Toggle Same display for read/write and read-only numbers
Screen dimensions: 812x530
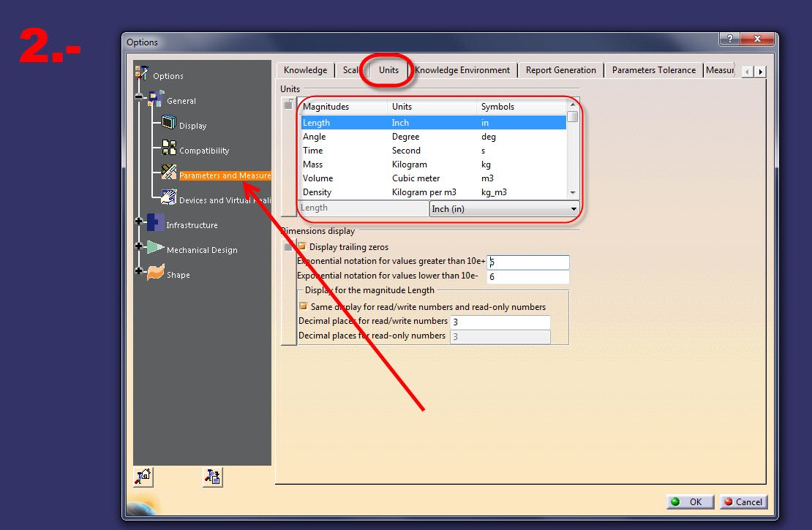(x=304, y=306)
